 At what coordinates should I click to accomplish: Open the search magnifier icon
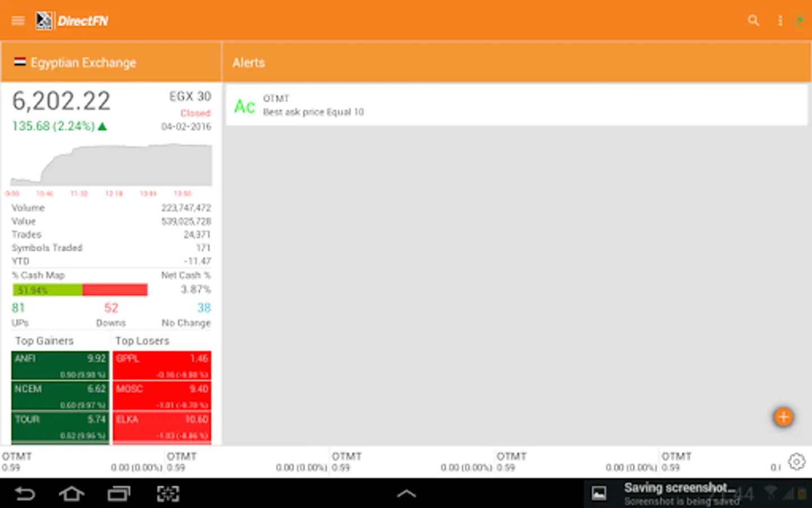[753, 21]
